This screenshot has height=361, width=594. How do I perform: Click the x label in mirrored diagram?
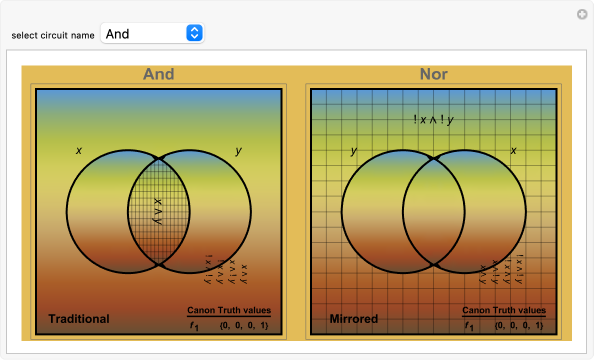coord(513,150)
